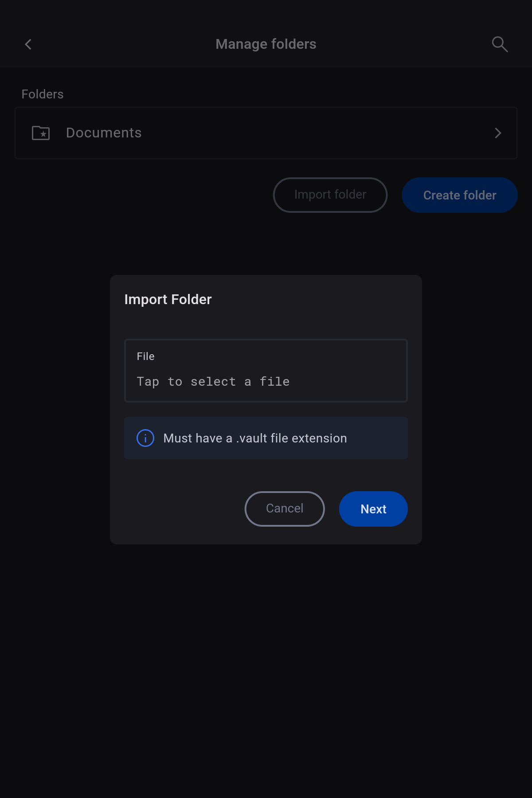Image resolution: width=532 pixels, height=798 pixels.
Task: Click the starred folder icon beside Documents
Action: pyautogui.click(x=41, y=133)
